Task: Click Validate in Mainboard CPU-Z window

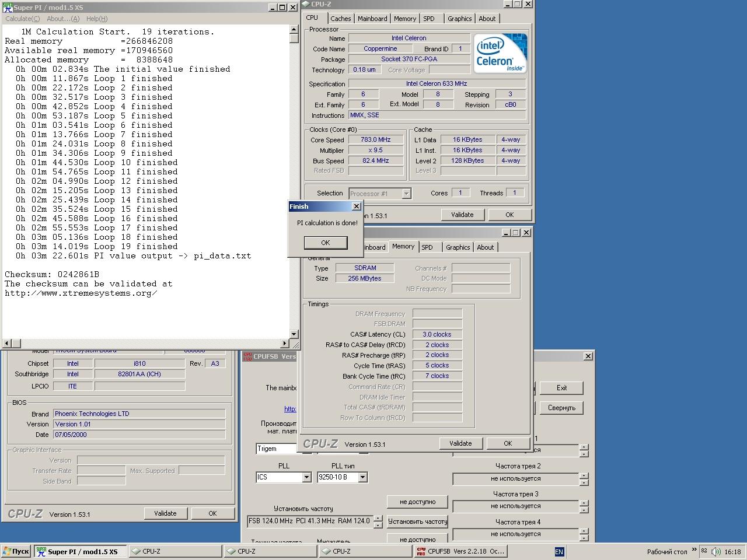Action: (165, 513)
